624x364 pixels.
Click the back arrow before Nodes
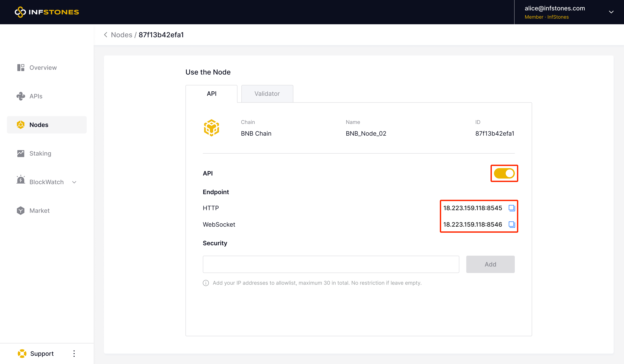coord(106,35)
